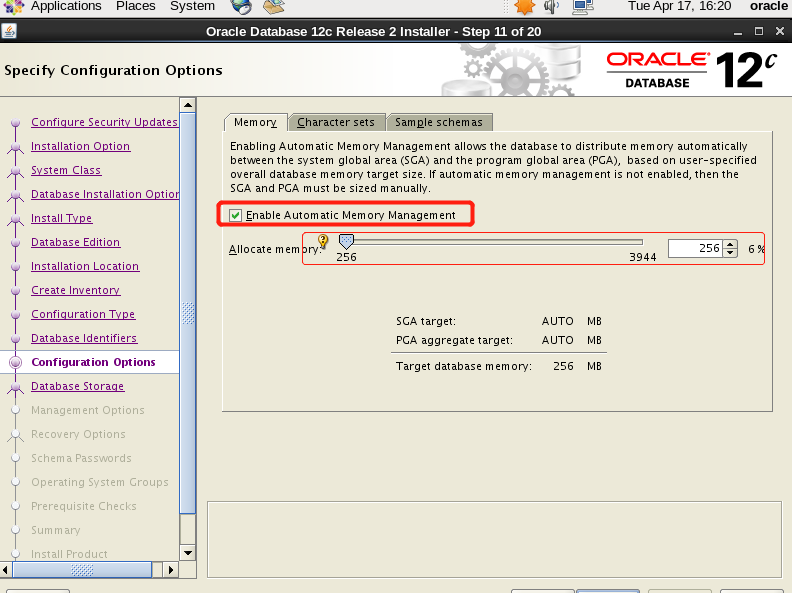Click the Recovery Options step label
Image resolution: width=792 pixels, height=593 pixels.
click(x=78, y=434)
